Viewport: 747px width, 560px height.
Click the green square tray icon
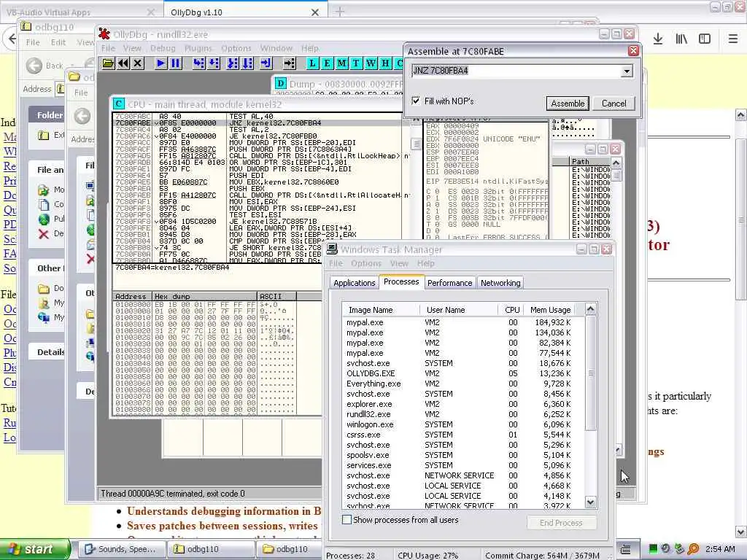point(653,548)
